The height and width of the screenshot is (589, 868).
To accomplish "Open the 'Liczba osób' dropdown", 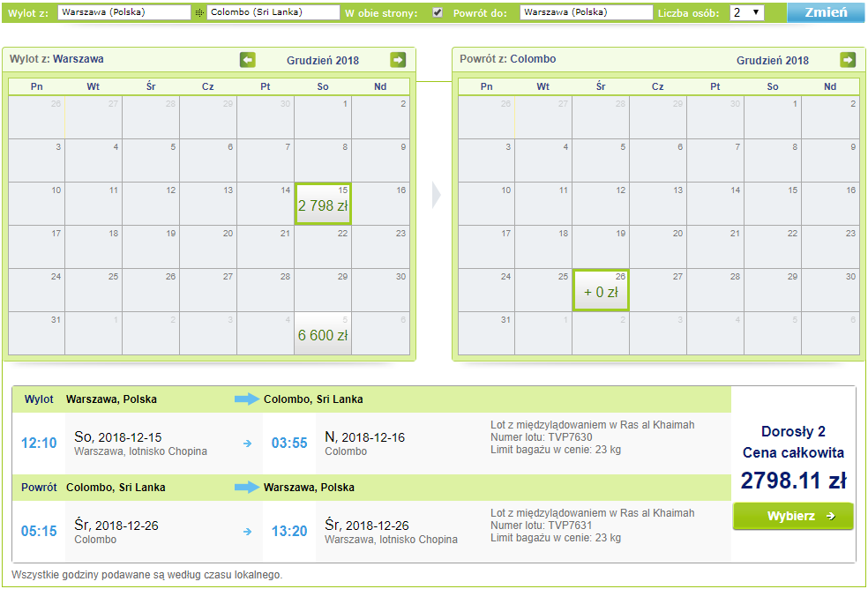I will [746, 13].
